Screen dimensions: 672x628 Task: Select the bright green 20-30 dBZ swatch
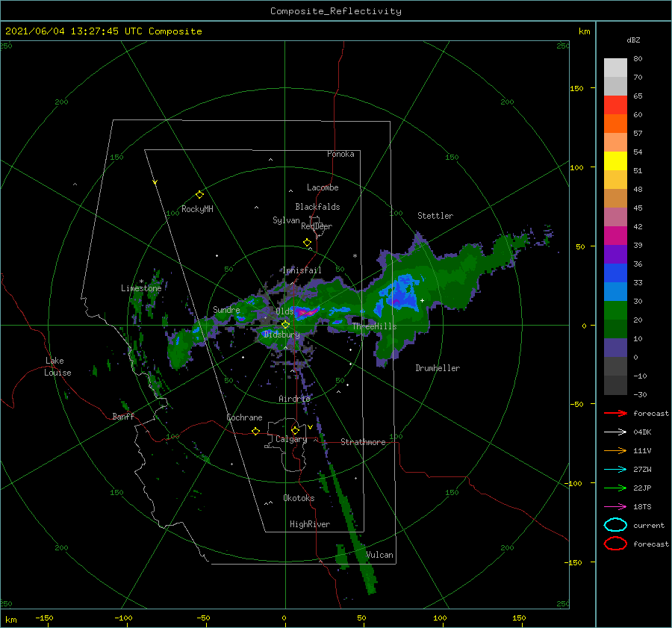point(615,310)
